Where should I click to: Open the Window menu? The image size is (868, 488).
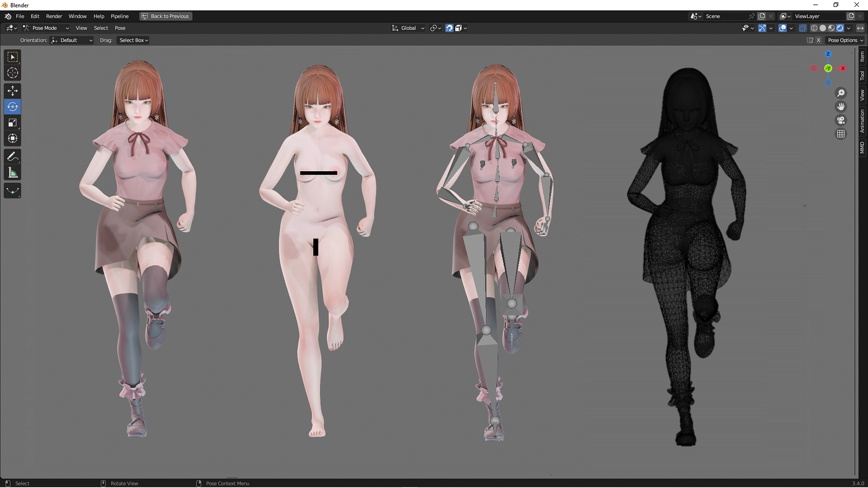78,16
